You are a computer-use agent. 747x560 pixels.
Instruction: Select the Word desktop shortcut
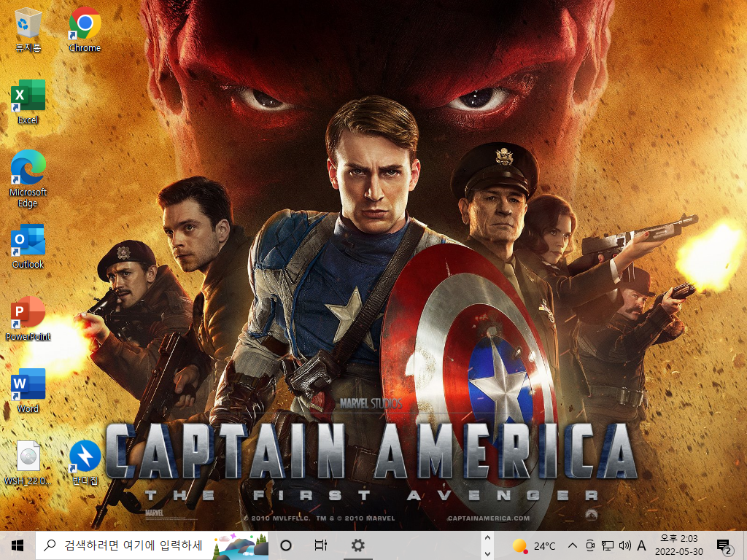pyautogui.click(x=28, y=391)
